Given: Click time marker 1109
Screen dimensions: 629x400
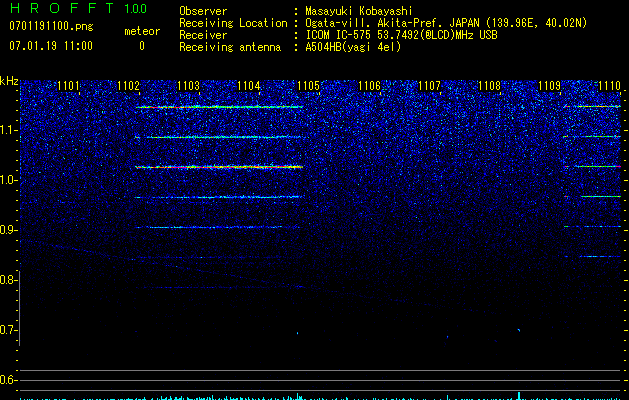Looking at the screenshot, I should click(549, 85).
